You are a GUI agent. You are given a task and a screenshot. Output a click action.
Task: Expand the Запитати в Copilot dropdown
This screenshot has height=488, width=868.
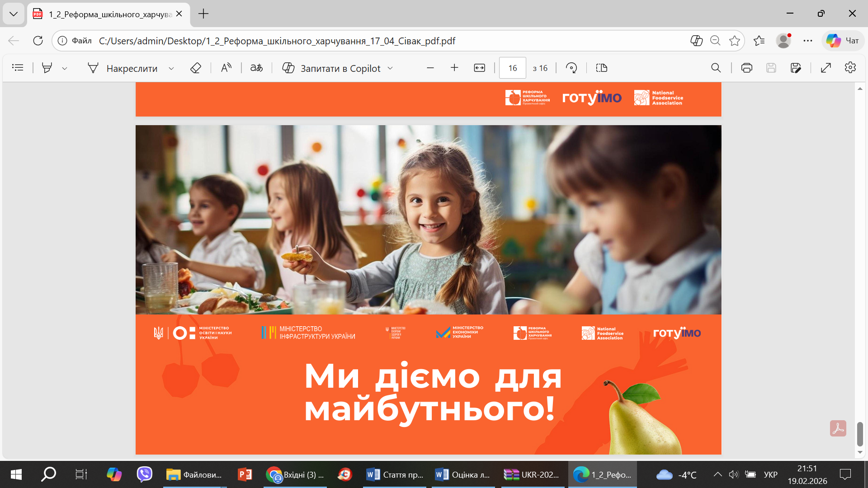coord(390,68)
